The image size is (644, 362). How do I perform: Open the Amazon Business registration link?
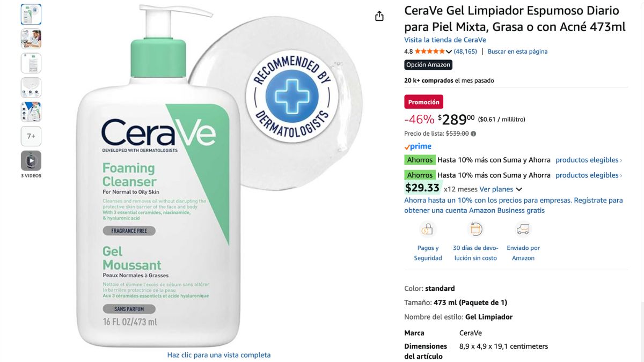click(514, 205)
